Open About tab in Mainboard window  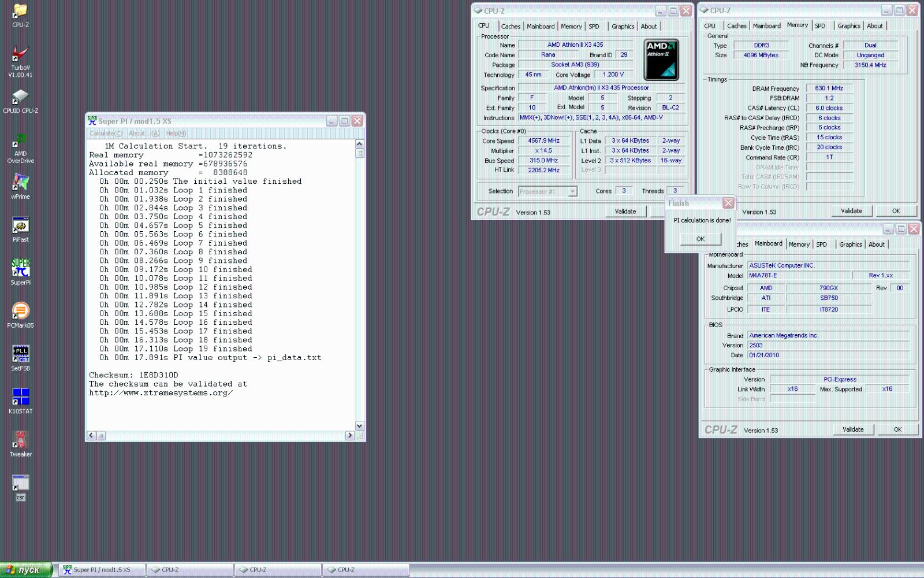[x=877, y=244]
